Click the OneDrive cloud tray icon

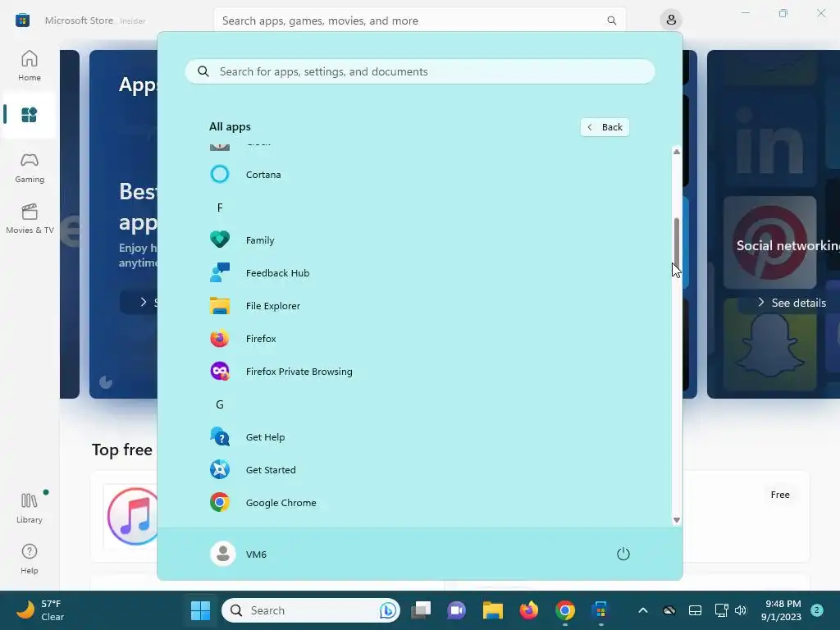[669, 610]
